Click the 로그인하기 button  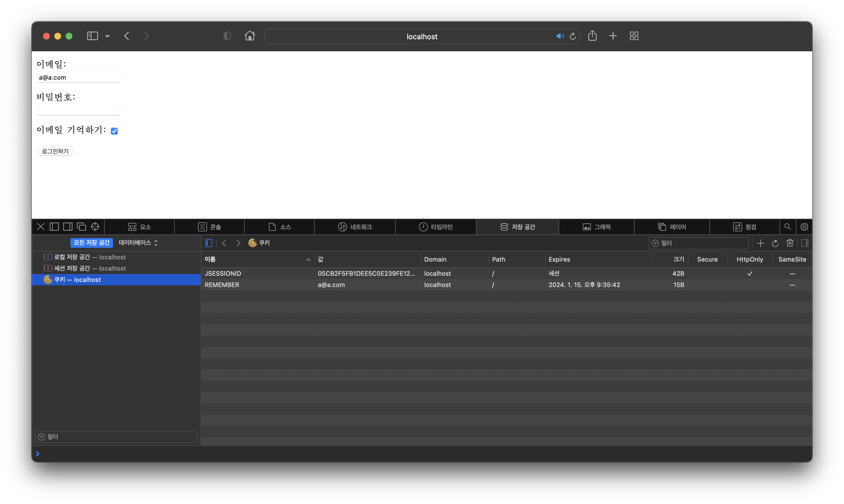tap(55, 151)
